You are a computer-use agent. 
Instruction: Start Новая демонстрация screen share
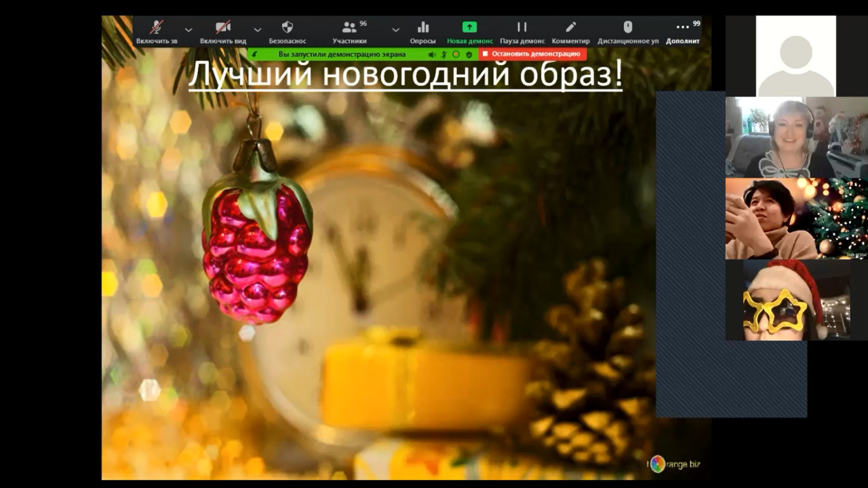pos(469,31)
